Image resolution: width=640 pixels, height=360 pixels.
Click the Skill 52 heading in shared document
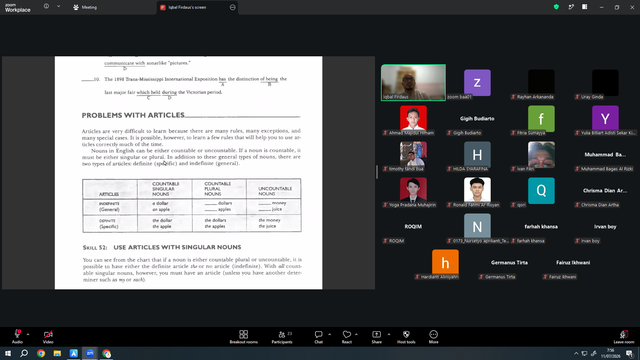(x=162, y=247)
